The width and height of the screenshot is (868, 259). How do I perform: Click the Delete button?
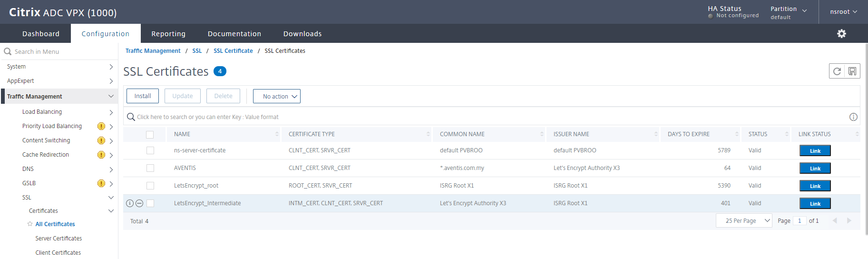click(x=224, y=96)
